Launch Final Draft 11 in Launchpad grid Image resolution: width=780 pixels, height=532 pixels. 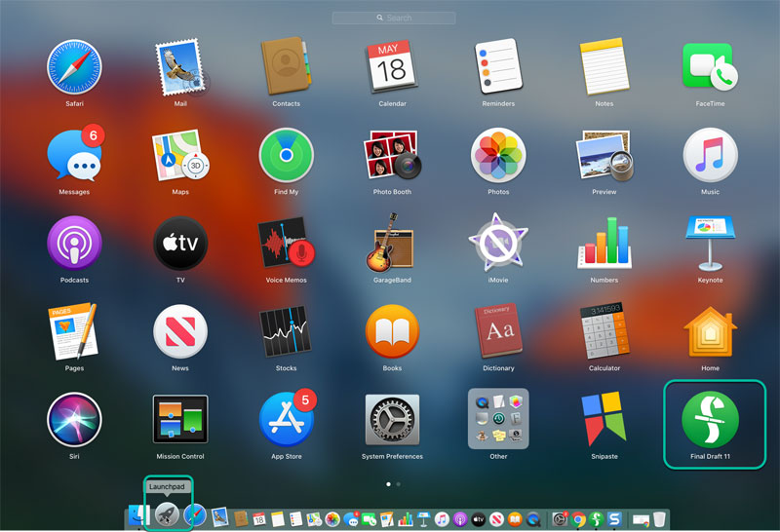710,420
